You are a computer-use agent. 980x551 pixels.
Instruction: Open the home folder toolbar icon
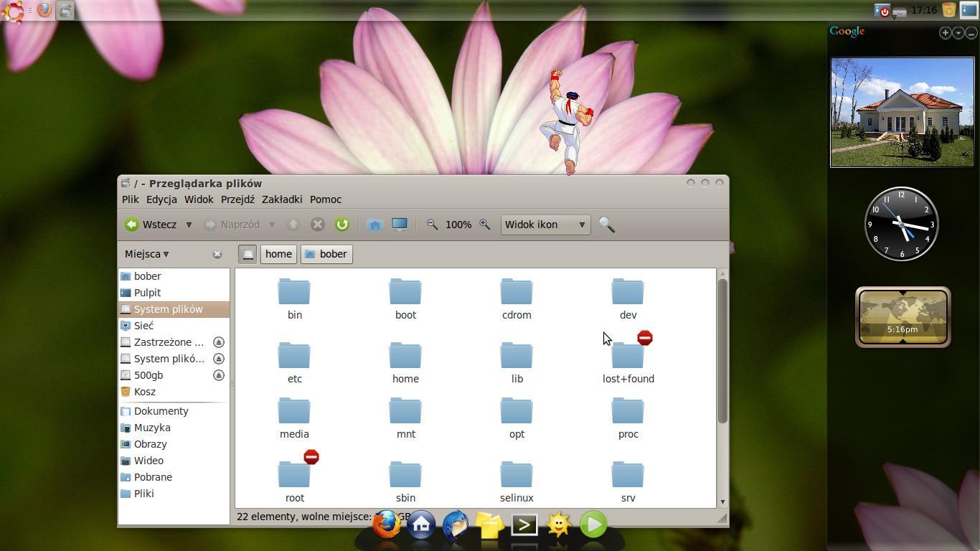tap(374, 225)
